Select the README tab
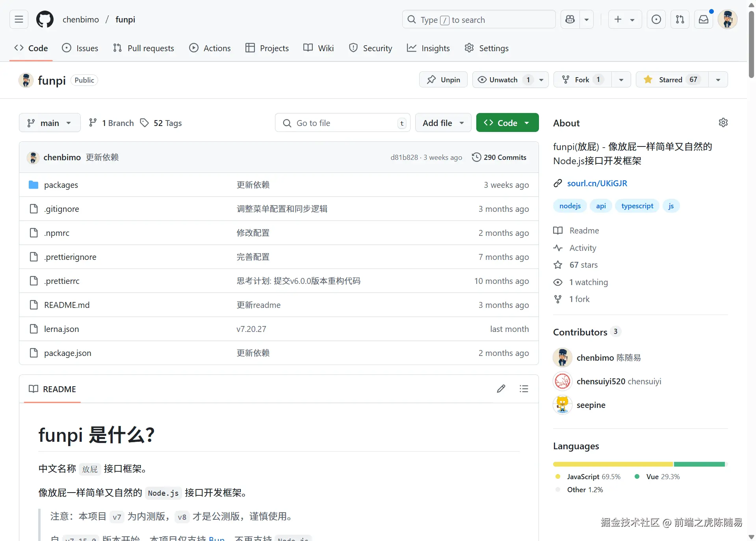This screenshot has height=541, width=756. coord(52,389)
